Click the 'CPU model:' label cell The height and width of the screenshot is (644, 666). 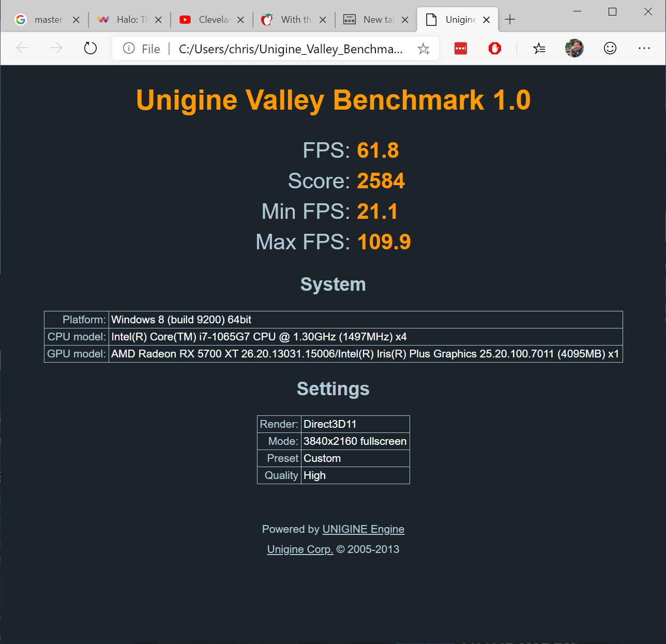(x=77, y=337)
